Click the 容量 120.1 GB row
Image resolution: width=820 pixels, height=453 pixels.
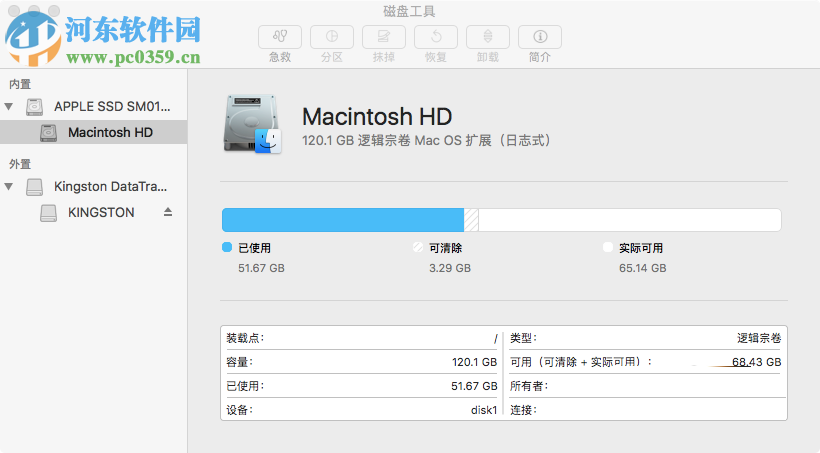(361, 362)
